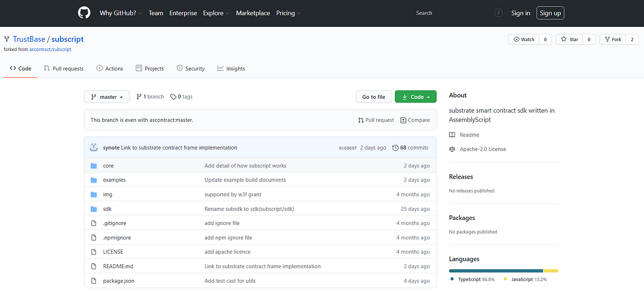The width and height of the screenshot is (644, 294).
Task: Click the commit hash 8c6868f
Action: (348, 148)
